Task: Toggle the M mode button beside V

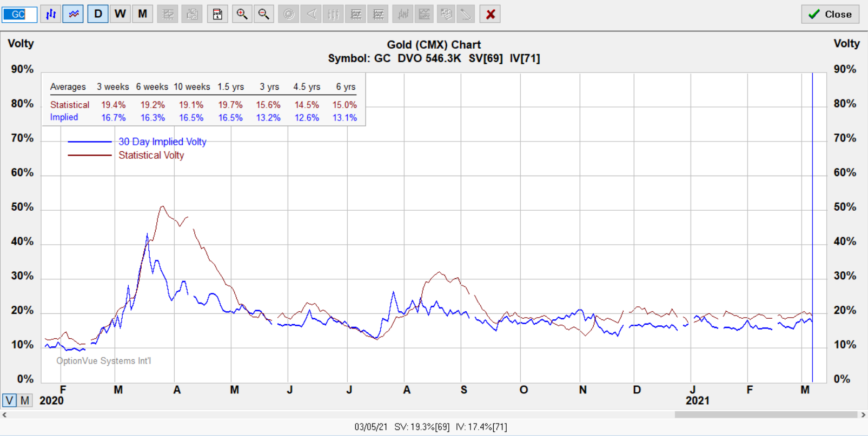Action: point(25,400)
